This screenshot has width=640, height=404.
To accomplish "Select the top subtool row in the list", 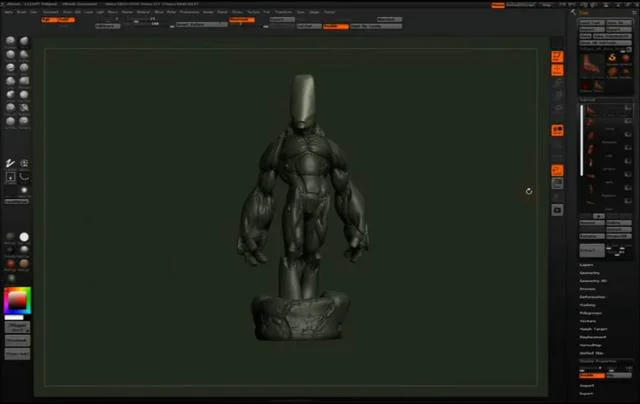I will pos(606,109).
